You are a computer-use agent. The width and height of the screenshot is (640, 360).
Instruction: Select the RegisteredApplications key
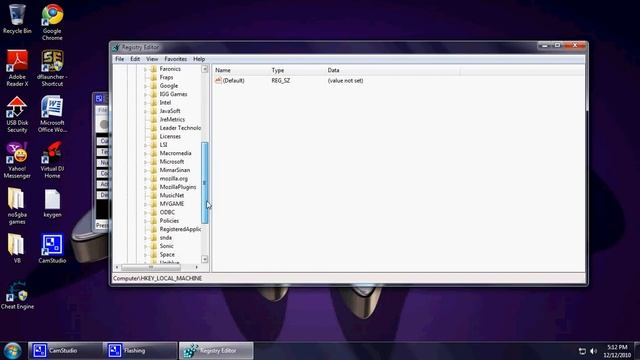[180, 229]
